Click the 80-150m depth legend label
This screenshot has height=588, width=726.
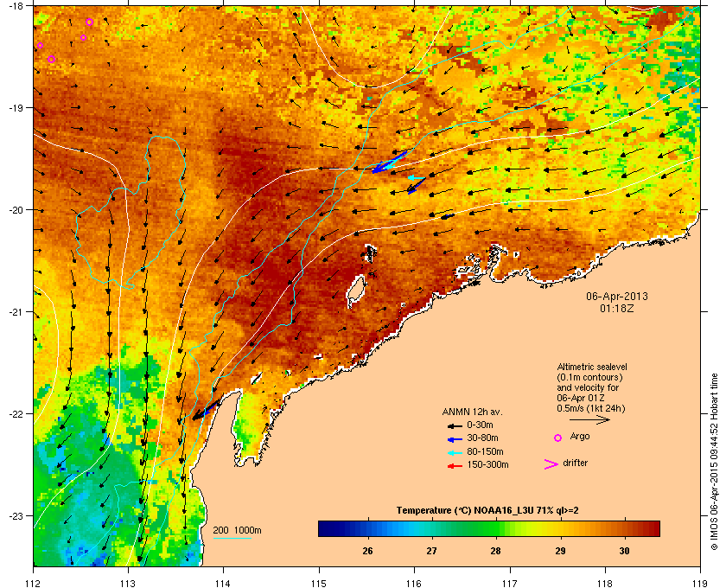point(485,451)
